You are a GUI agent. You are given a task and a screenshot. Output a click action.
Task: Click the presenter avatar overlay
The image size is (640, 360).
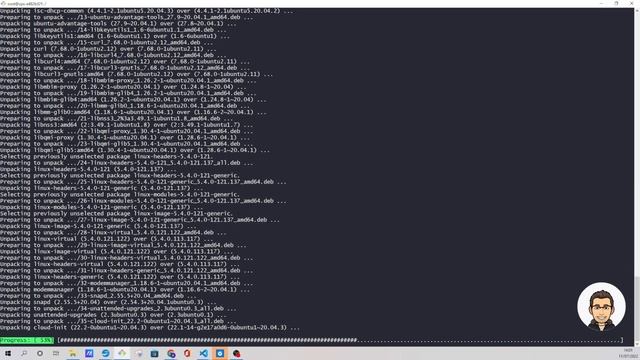[x=601, y=306]
